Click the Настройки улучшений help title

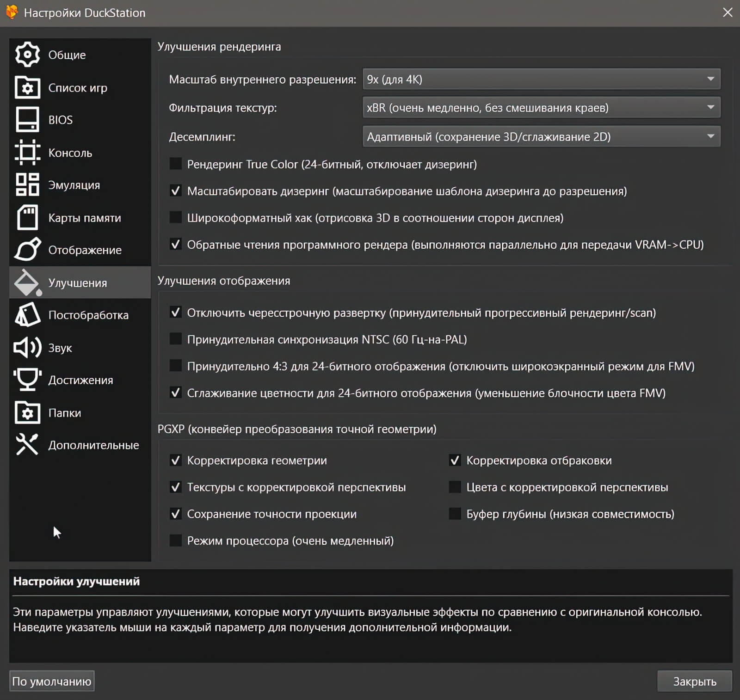point(76,581)
